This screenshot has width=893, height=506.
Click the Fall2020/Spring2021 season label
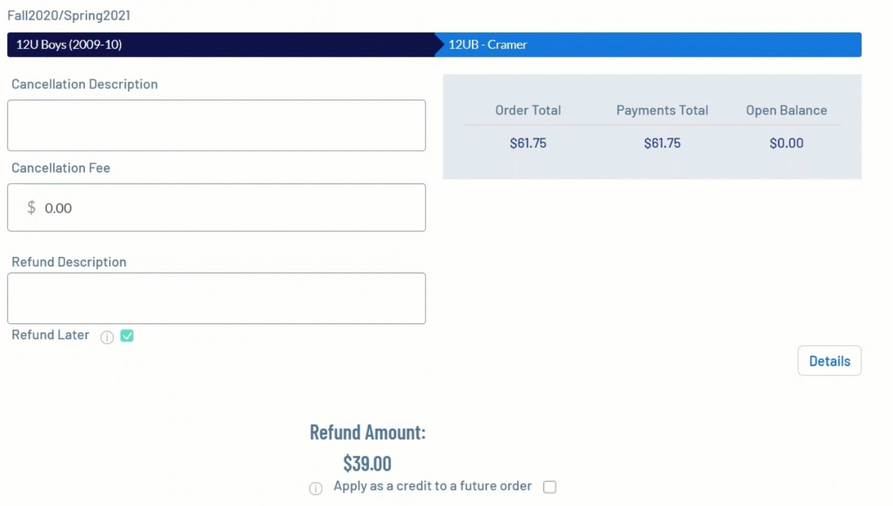pos(69,15)
